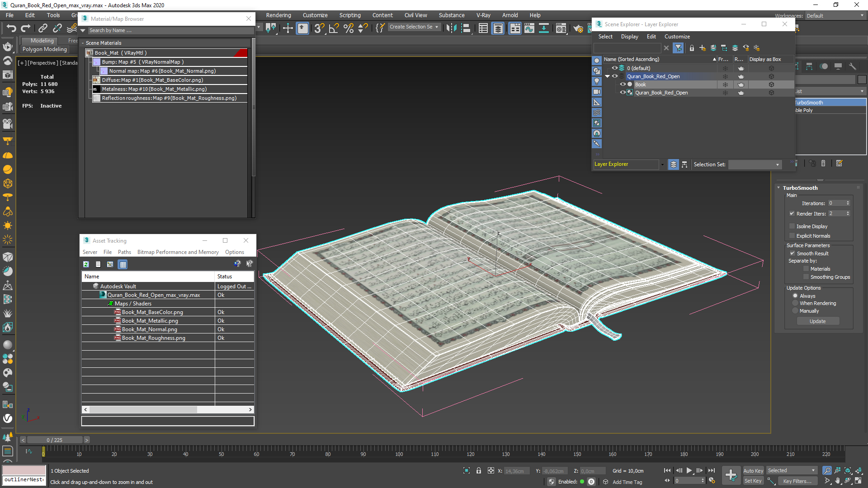This screenshot has height=488, width=868.
Task: Toggle the Angle Snap icon
Action: click(334, 28)
